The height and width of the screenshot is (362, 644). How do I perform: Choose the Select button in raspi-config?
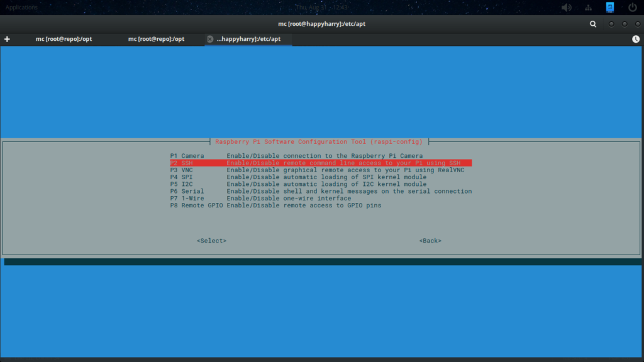click(x=211, y=241)
